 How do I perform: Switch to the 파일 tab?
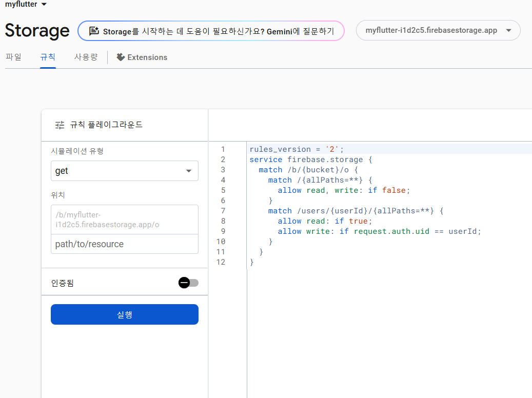tap(13, 57)
